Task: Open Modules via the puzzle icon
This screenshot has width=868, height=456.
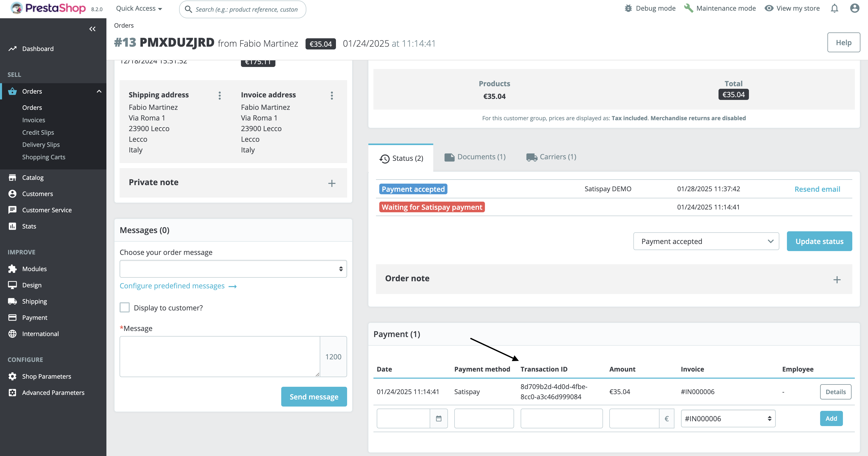Action: tap(12, 269)
